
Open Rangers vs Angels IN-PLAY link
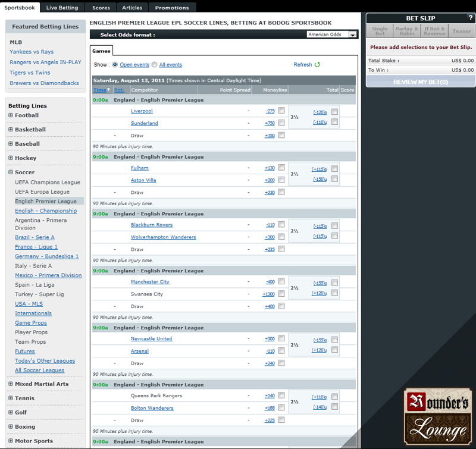pyautogui.click(x=46, y=62)
